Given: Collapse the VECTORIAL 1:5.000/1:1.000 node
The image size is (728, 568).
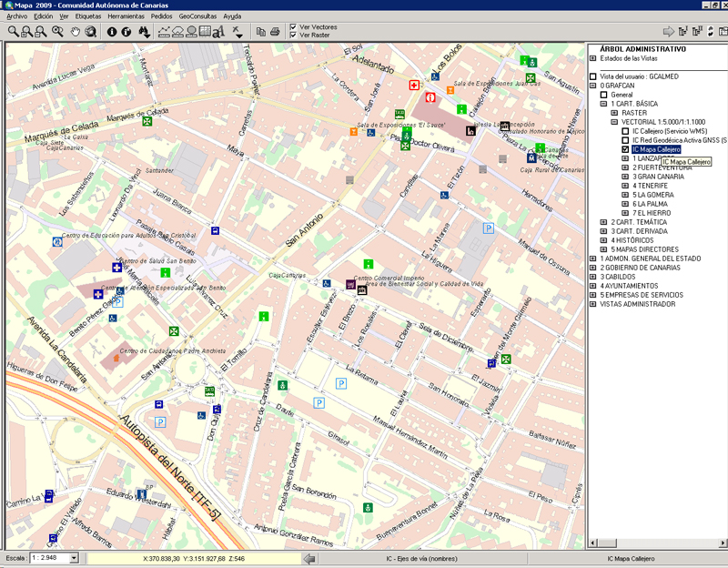Looking at the screenshot, I should click(614, 122).
